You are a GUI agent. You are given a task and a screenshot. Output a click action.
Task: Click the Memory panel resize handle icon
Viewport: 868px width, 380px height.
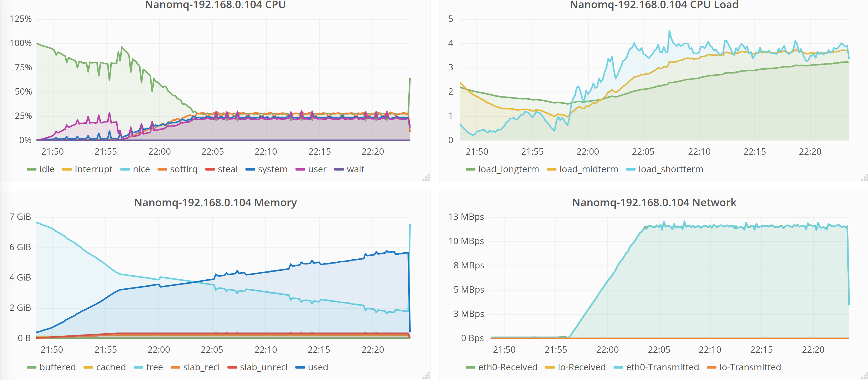[426, 376]
